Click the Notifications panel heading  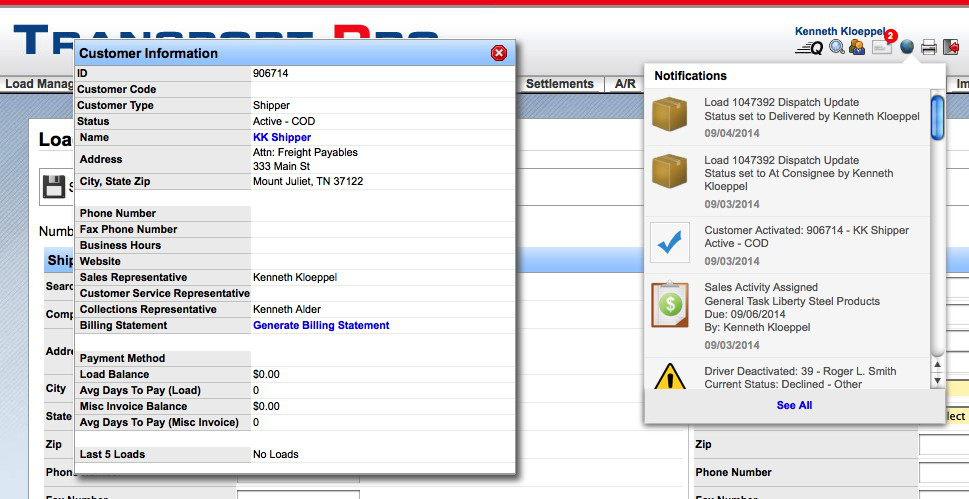[690, 75]
